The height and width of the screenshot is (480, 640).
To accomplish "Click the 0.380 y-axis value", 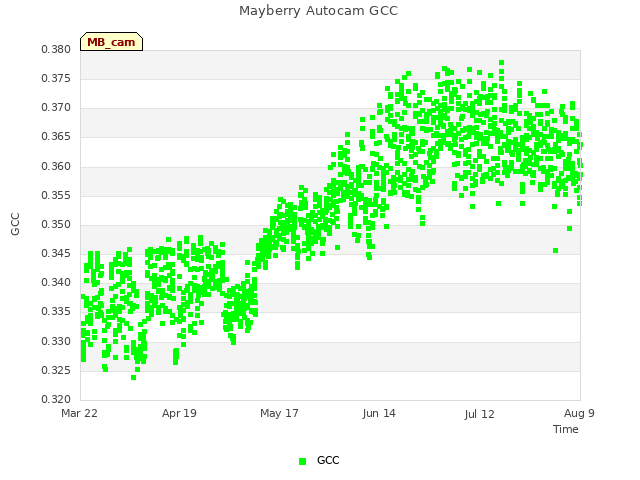I will [56, 49].
